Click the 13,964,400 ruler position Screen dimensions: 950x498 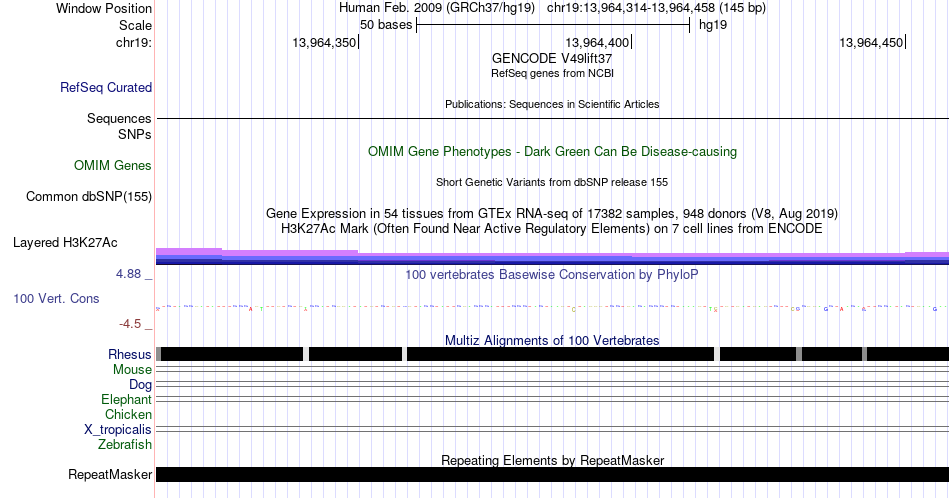pyautogui.click(x=597, y=42)
